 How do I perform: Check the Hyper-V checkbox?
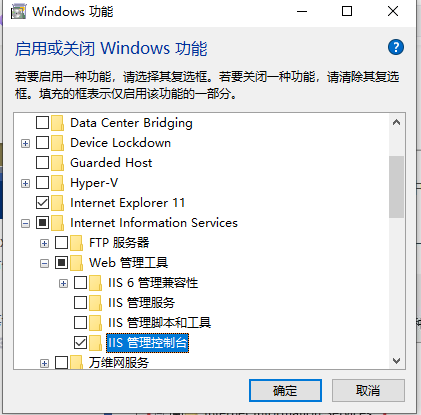42,183
